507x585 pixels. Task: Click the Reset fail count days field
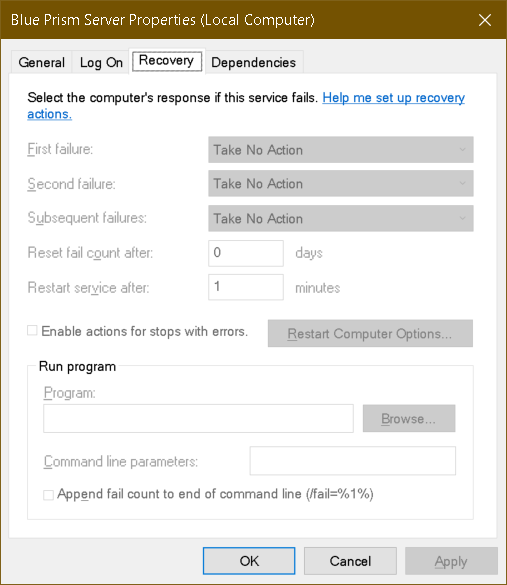coord(246,253)
